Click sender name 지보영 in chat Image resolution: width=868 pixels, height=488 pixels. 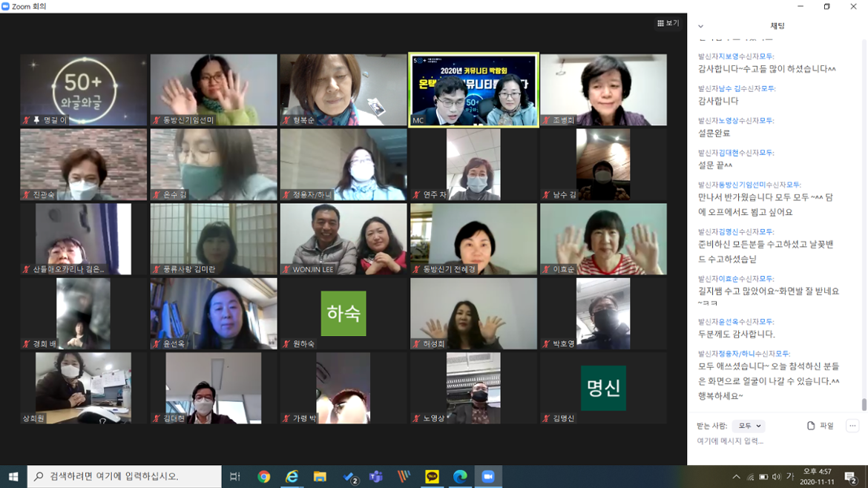pos(729,56)
